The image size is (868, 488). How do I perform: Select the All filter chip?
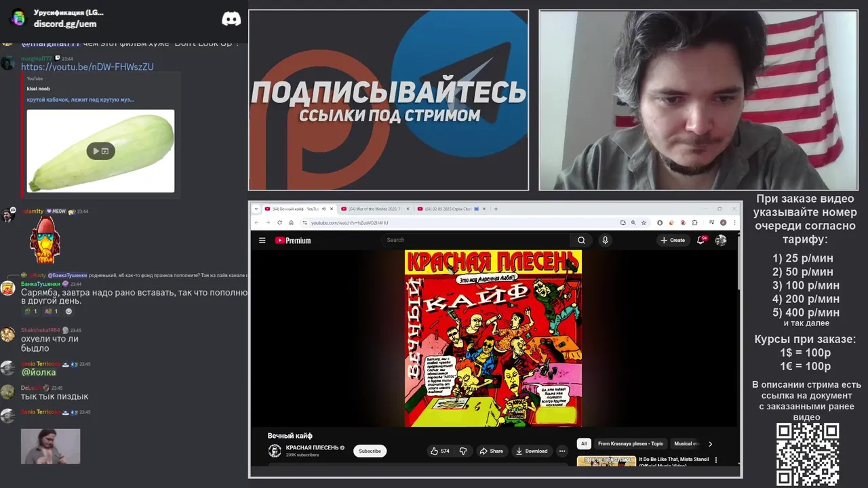point(583,444)
